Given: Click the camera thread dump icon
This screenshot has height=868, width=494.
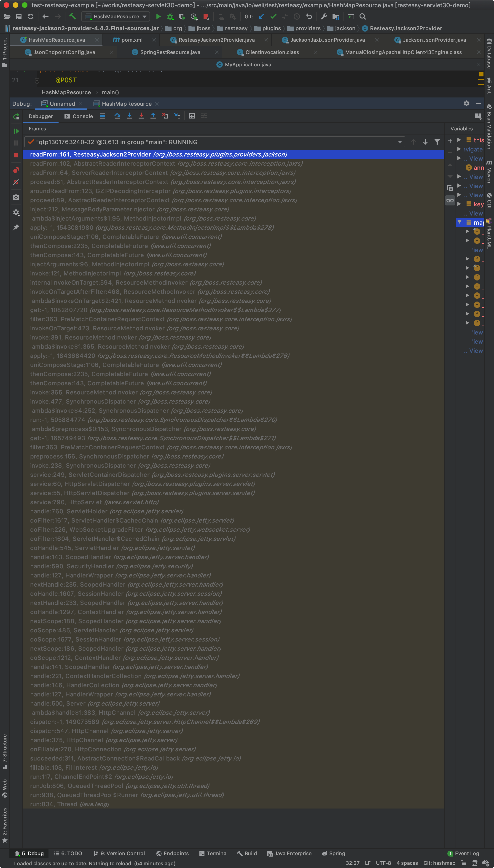Looking at the screenshot, I should [16, 197].
